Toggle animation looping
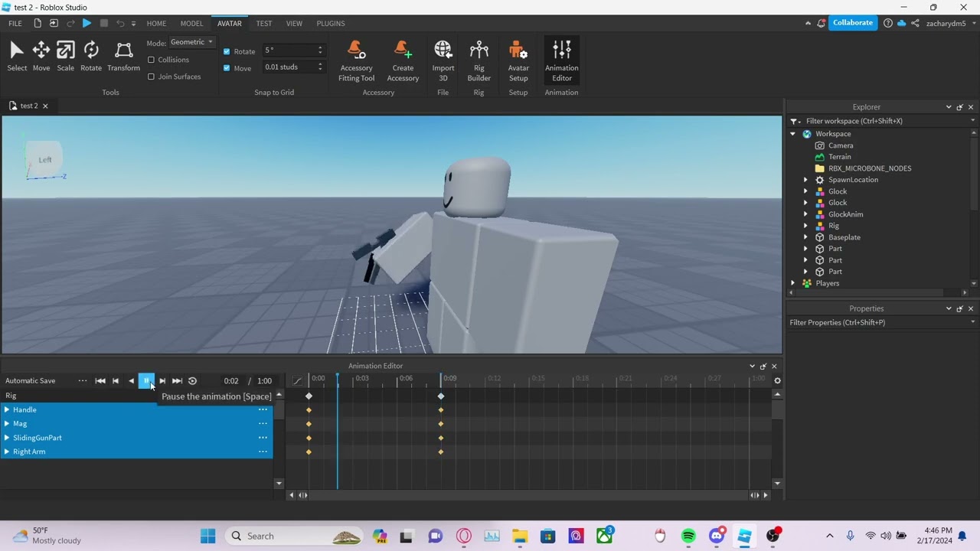Image resolution: width=980 pixels, height=551 pixels. (x=193, y=381)
